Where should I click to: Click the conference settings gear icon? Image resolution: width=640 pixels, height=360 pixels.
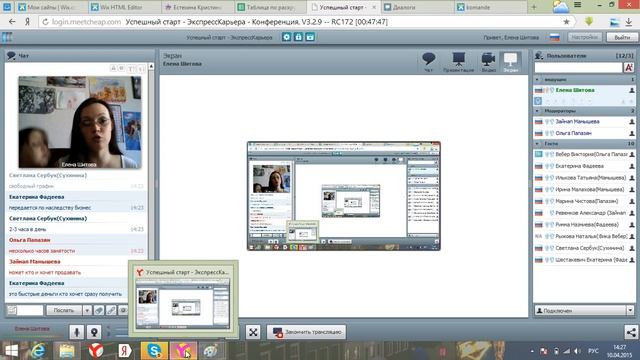pyautogui.click(x=287, y=37)
